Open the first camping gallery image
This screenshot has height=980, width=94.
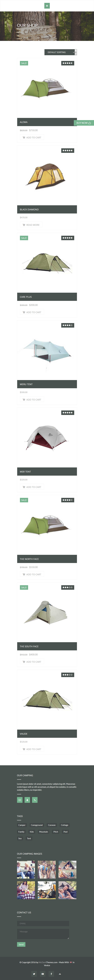coord(26,870)
